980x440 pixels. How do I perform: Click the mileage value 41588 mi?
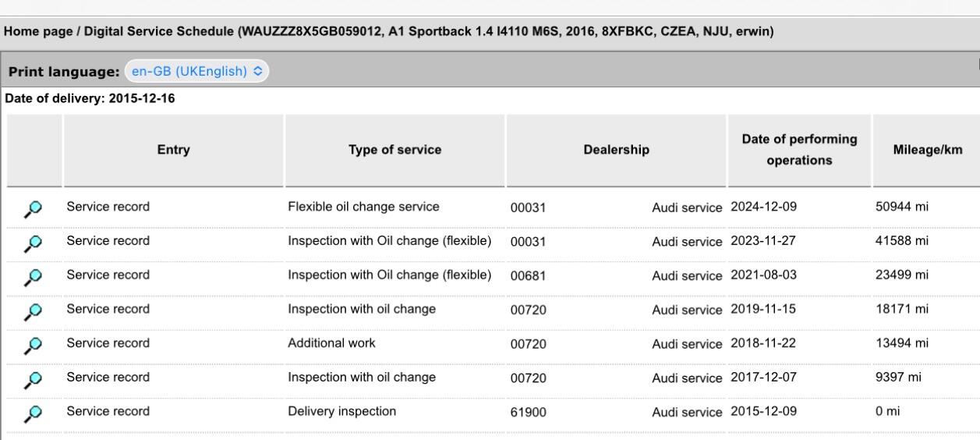tap(902, 241)
